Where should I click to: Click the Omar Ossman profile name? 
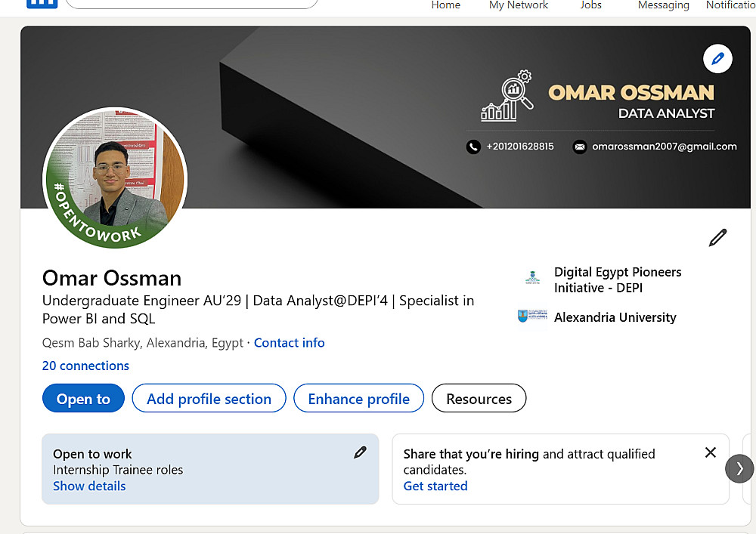112,278
